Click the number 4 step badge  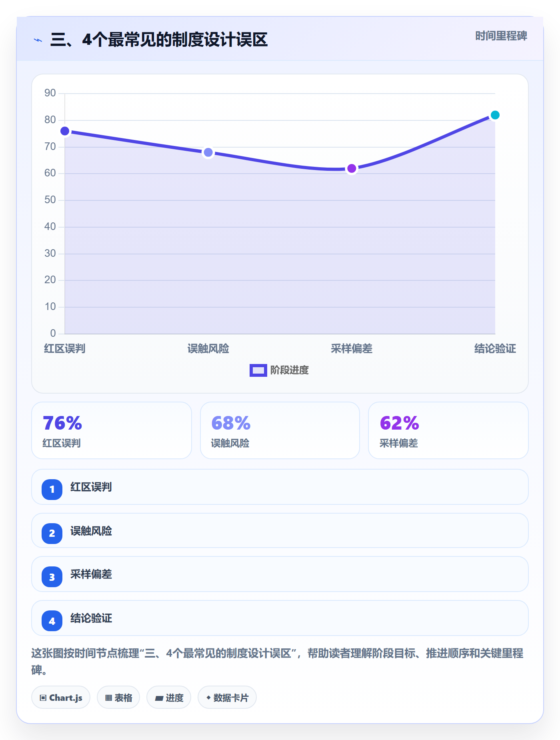click(52, 621)
